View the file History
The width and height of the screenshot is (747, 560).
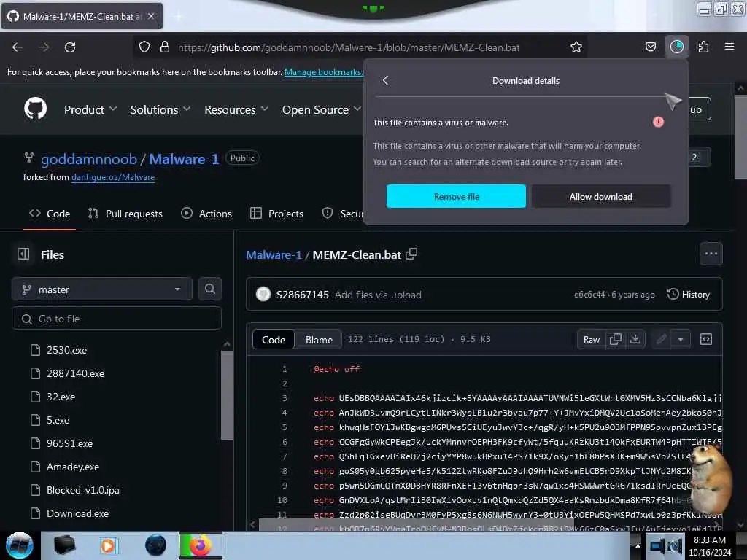click(689, 295)
